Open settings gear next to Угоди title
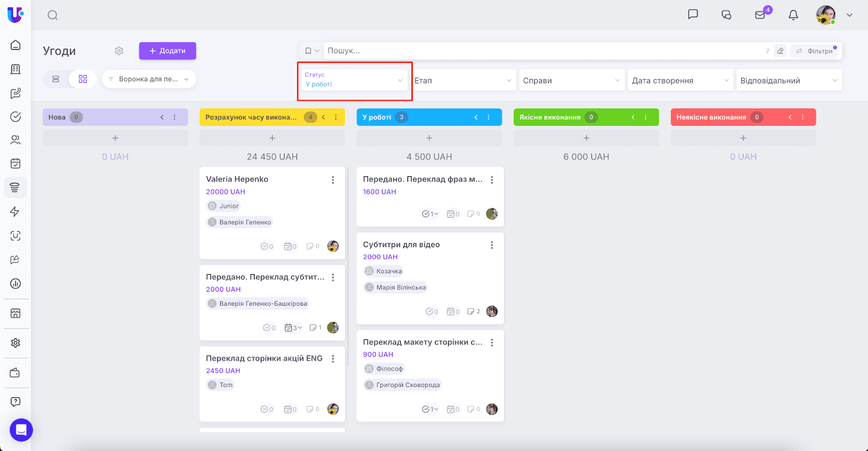 [119, 51]
